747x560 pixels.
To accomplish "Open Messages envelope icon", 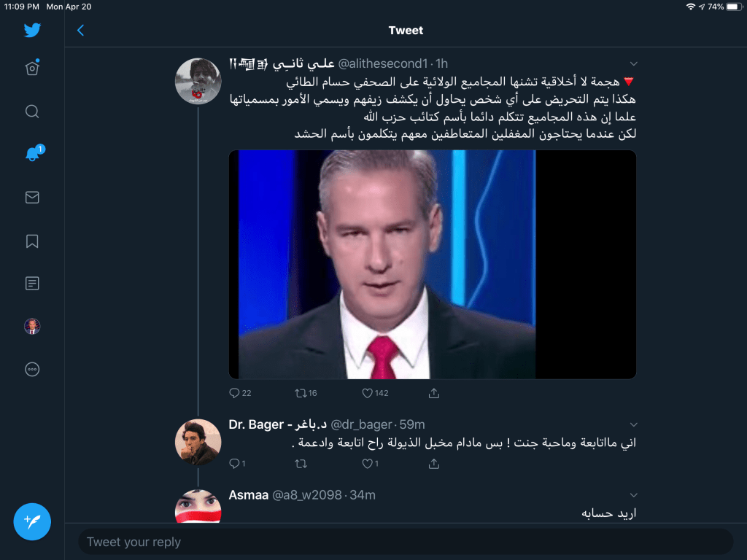I will [x=32, y=197].
